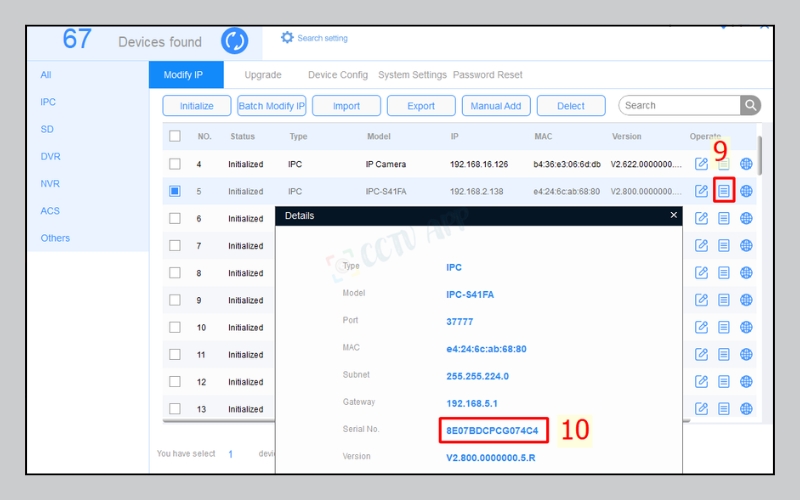
Task: Edit IP of the IPC-S41FA device
Action: pyautogui.click(x=701, y=191)
